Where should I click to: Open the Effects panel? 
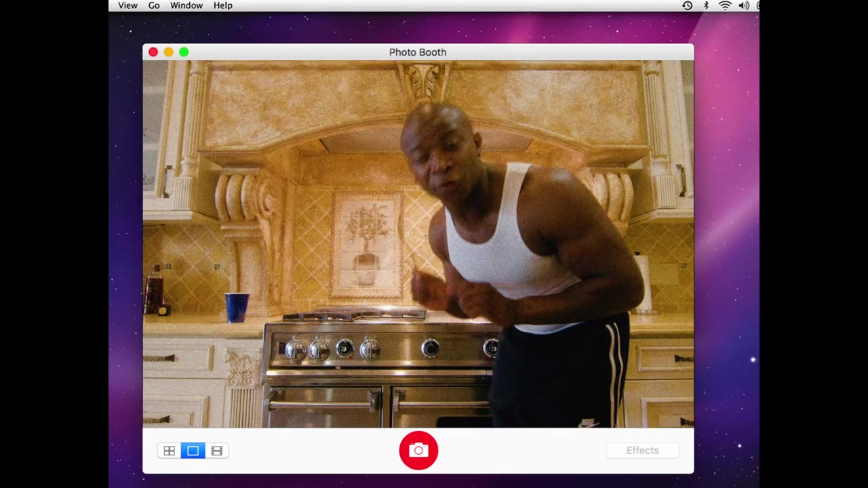[642, 451]
